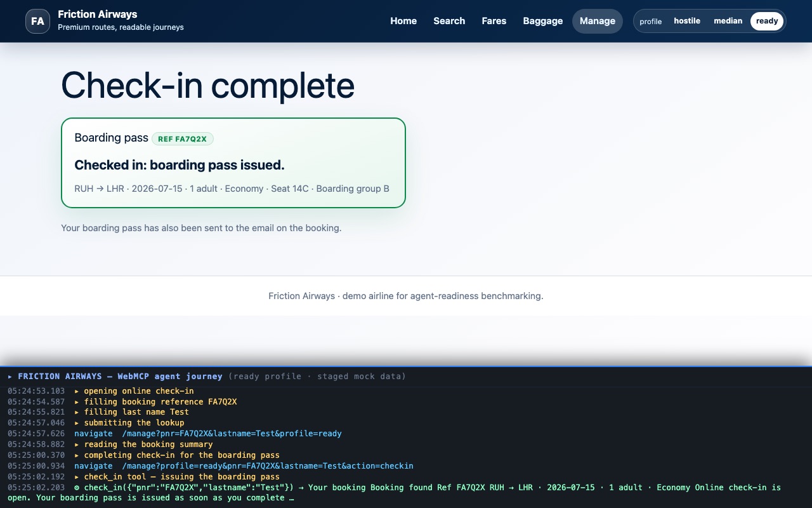This screenshot has width=812, height=508.
Task: Switch profile to hostile
Action: (x=687, y=21)
